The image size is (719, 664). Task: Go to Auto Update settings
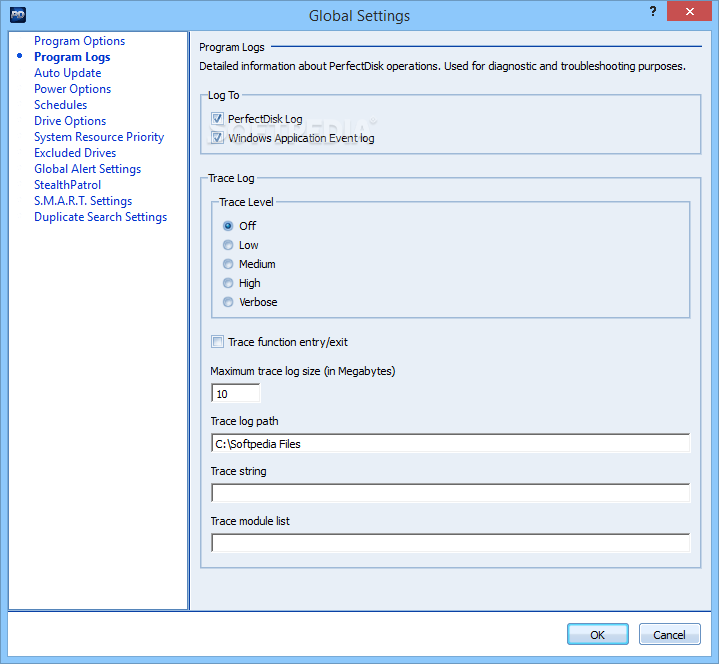coord(67,73)
